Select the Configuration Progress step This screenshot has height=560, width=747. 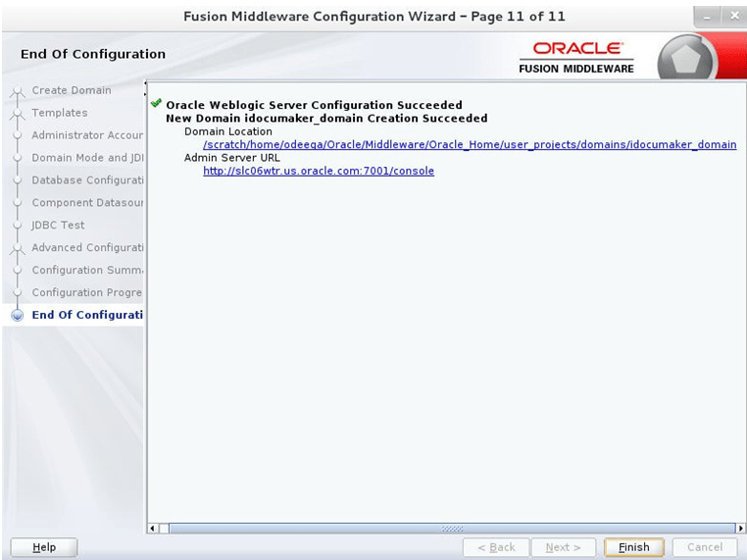(x=87, y=292)
